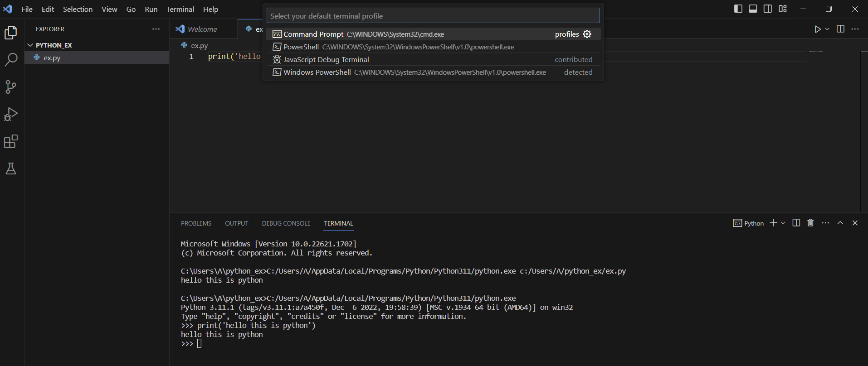Open the Testing flask view

pyautogui.click(x=11, y=169)
